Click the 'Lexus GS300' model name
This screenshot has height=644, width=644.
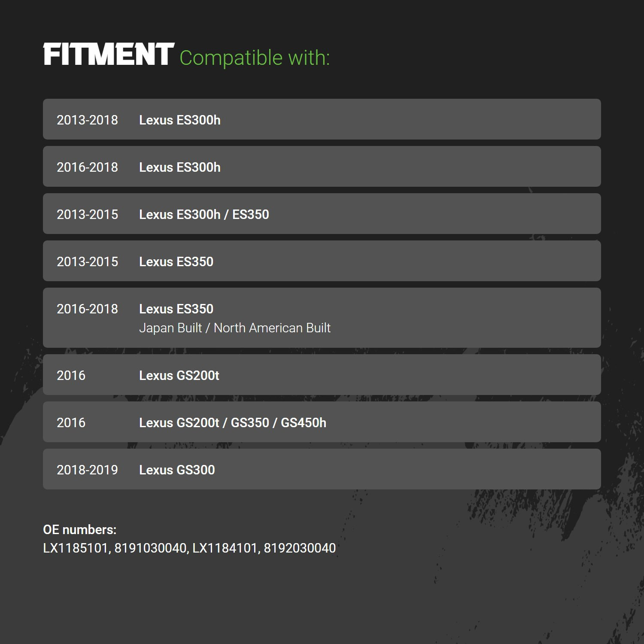(x=177, y=470)
